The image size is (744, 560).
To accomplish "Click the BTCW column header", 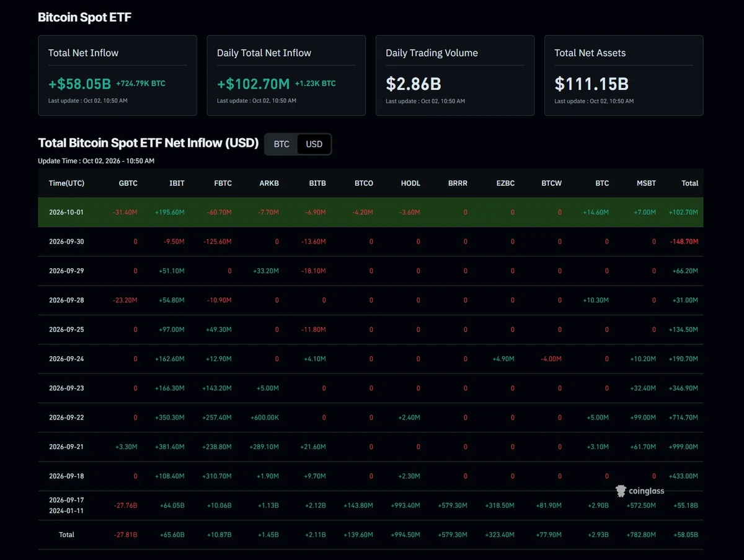I will click(552, 183).
